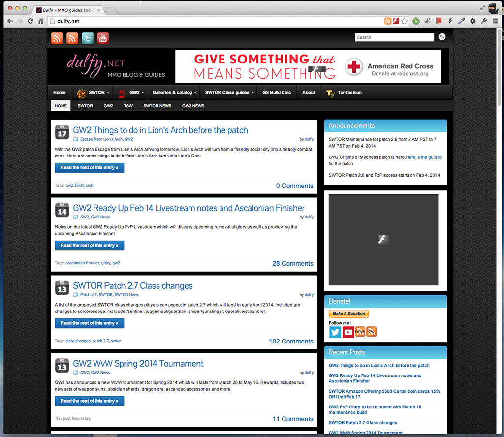
Task: Close the Dulfy browser tab
Action: 98,10
